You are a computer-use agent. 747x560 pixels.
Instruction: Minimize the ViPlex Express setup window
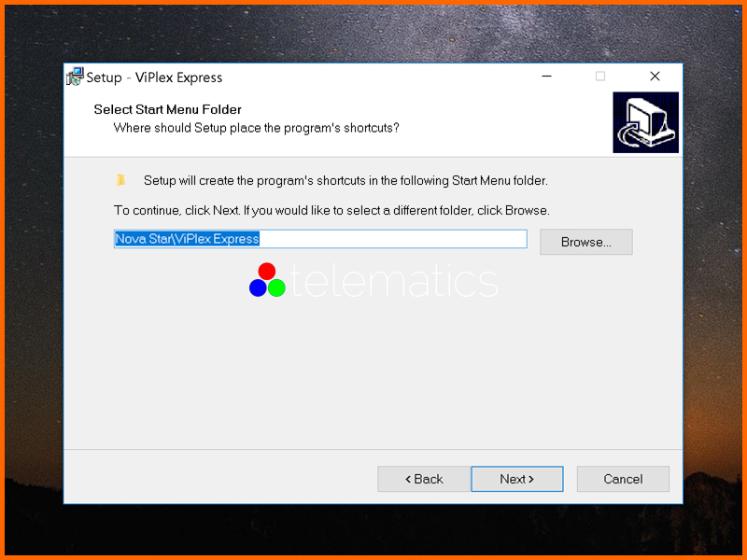[x=546, y=77]
